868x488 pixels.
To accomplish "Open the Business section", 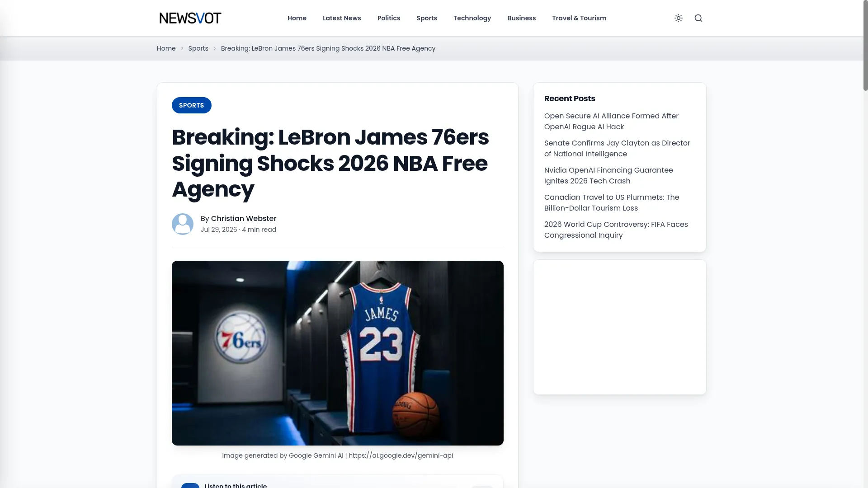I will [x=521, y=18].
